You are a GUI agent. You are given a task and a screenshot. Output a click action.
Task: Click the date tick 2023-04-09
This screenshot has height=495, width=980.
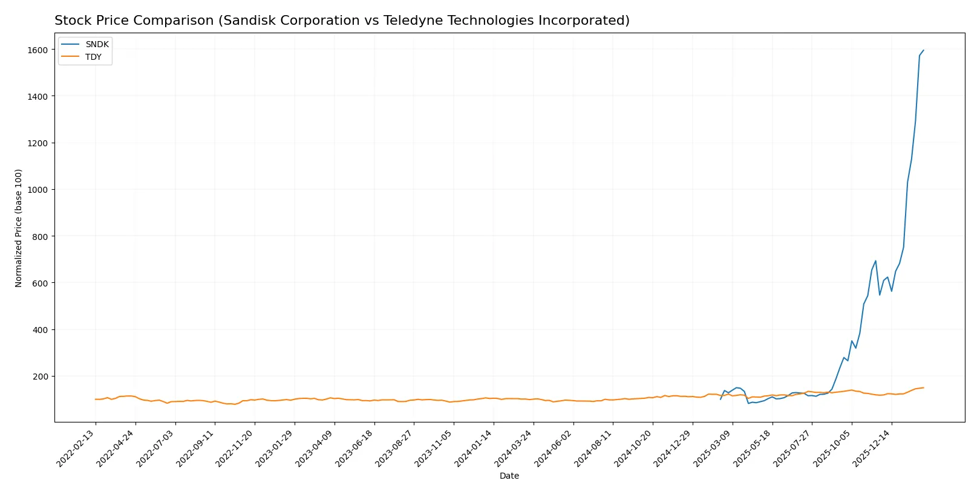(x=316, y=449)
